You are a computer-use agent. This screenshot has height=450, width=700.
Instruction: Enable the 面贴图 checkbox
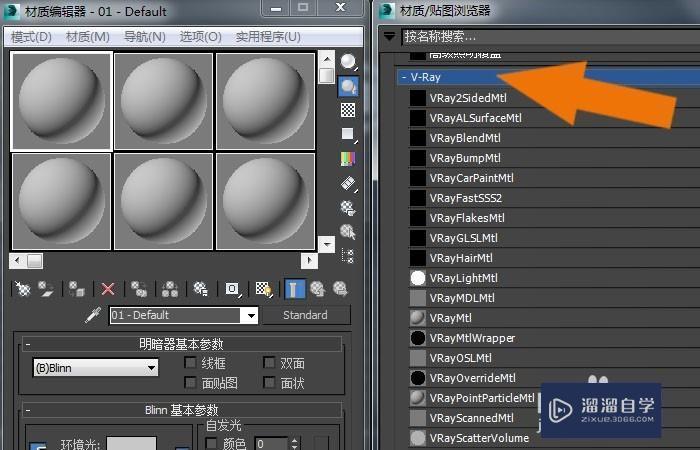click(191, 383)
